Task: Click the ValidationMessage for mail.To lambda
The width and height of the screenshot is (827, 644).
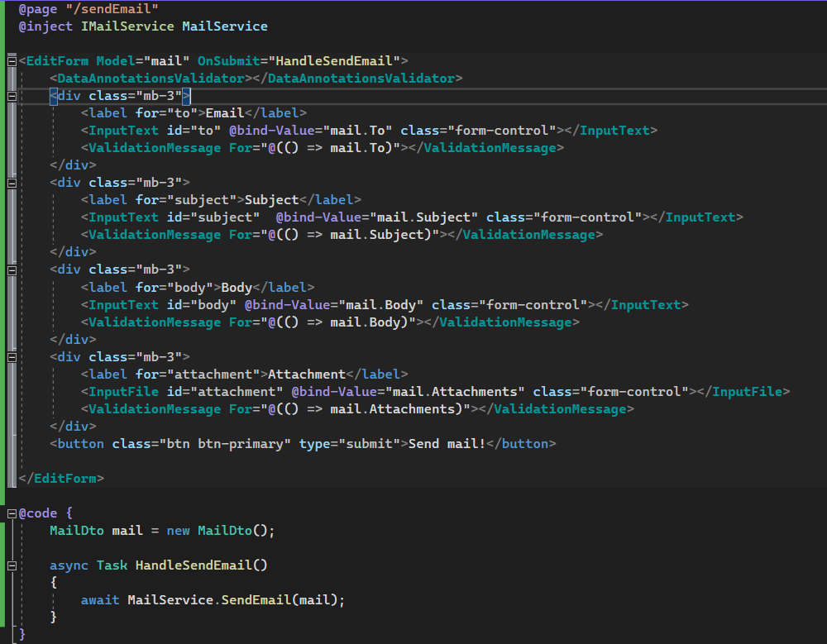Action: click(334, 148)
